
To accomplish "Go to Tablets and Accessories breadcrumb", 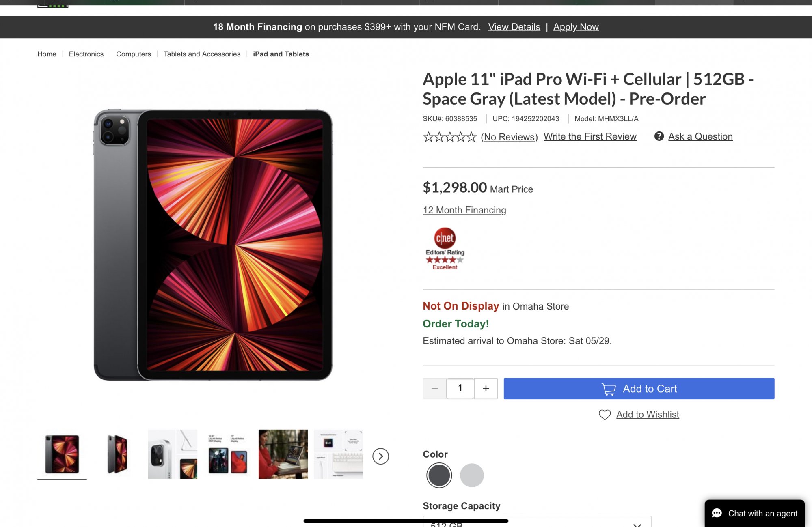I will (x=202, y=54).
